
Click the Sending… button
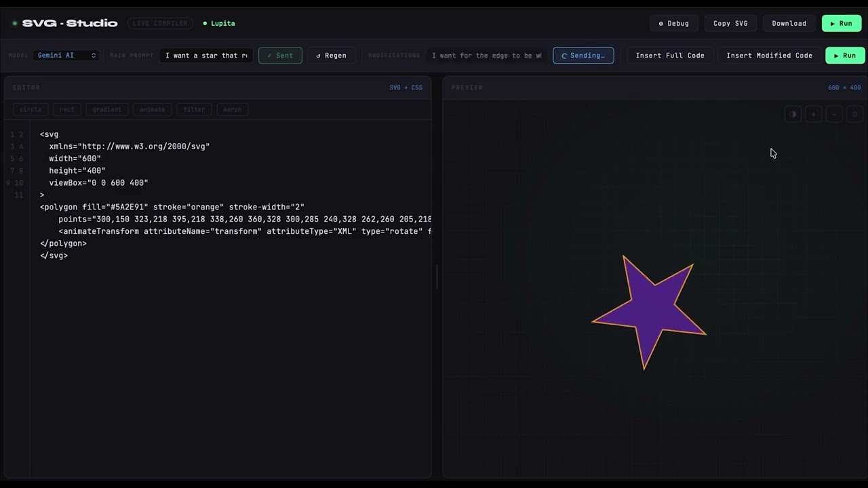pyautogui.click(x=583, y=56)
